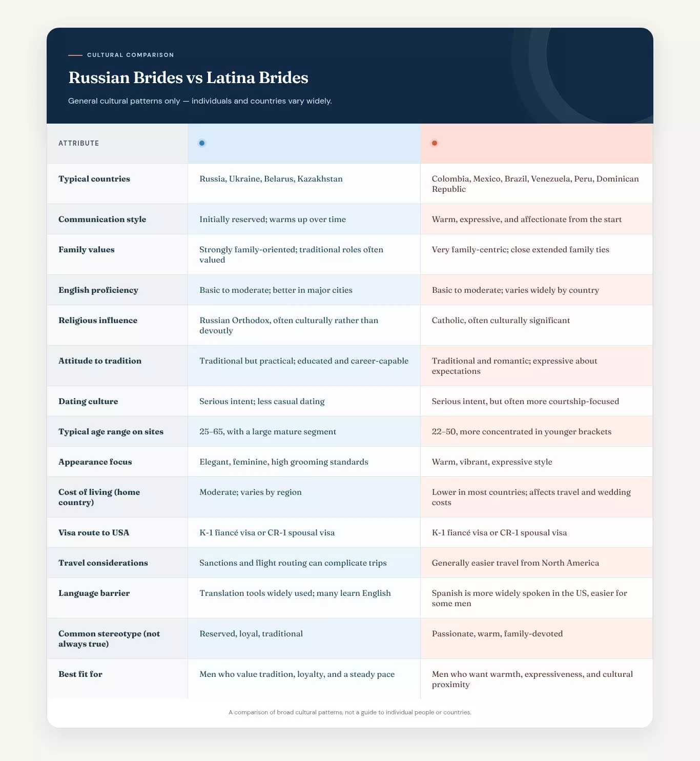Viewport: 700px width, 761px height.
Task: Click the blue dot column header marker
Action: click(202, 143)
